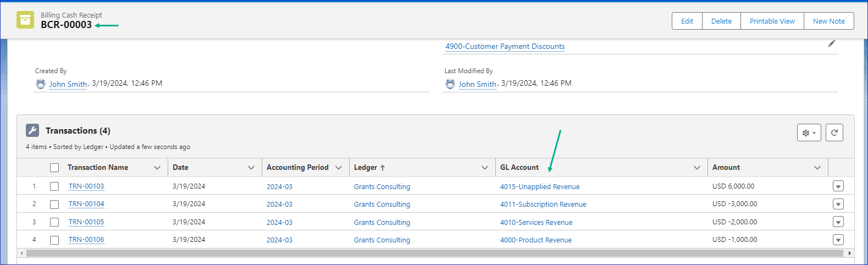Click the pencil edit icon beside Customer Payment Discounts

point(831,44)
